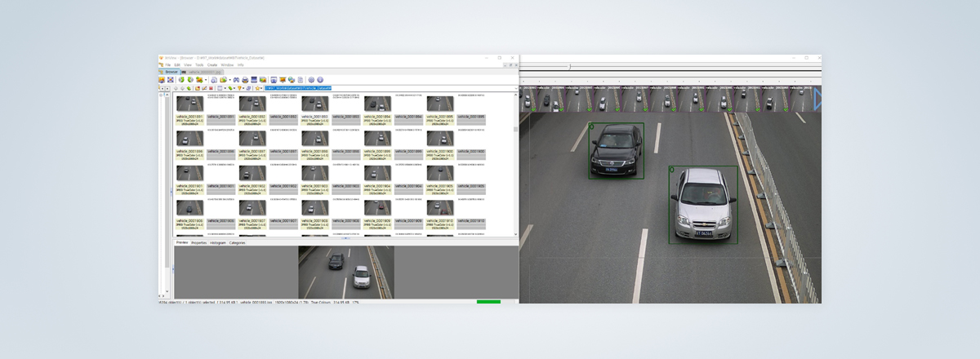
Task: Click the large preview image of two cars
Action: (x=346, y=273)
